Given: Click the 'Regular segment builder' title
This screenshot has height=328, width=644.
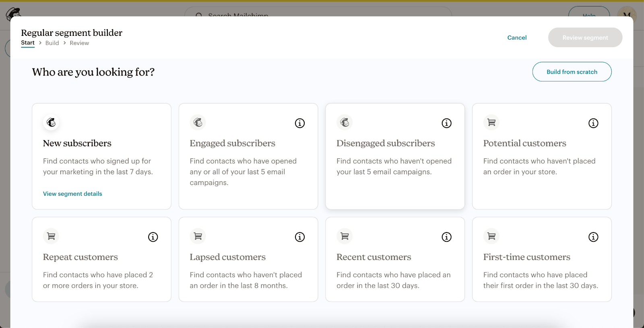Looking at the screenshot, I should (72, 33).
